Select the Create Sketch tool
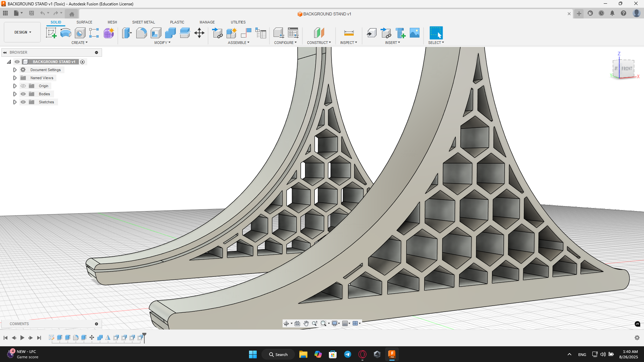This screenshot has height=362, width=644. 51,33
